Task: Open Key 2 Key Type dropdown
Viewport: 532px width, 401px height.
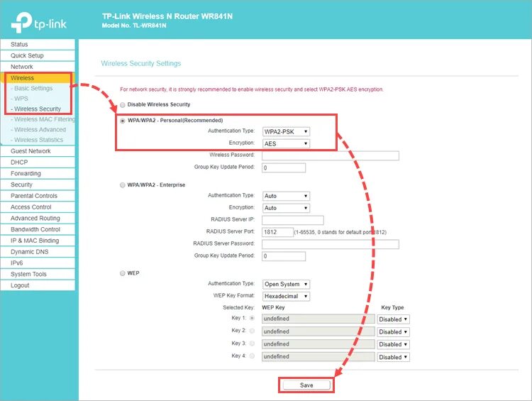Action: point(393,332)
